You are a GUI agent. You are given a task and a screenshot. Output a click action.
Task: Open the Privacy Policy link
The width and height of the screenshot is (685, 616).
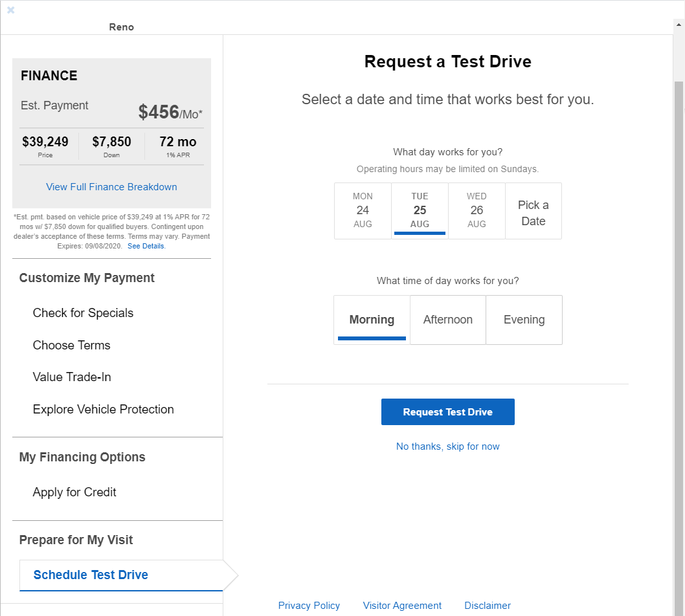click(x=309, y=606)
